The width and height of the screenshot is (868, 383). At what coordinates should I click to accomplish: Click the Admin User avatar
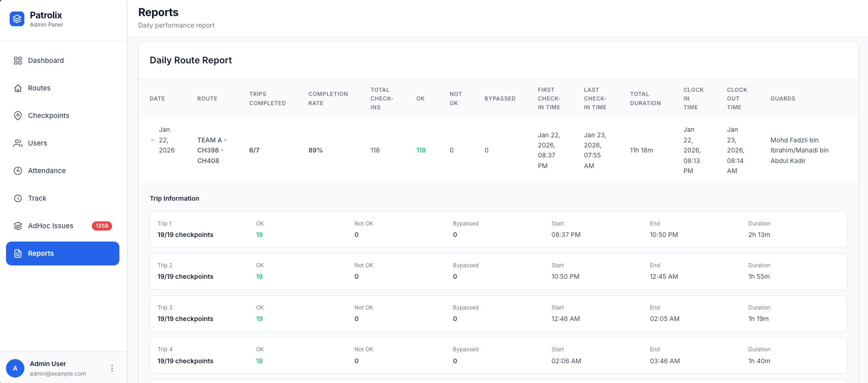click(x=15, y=368)
